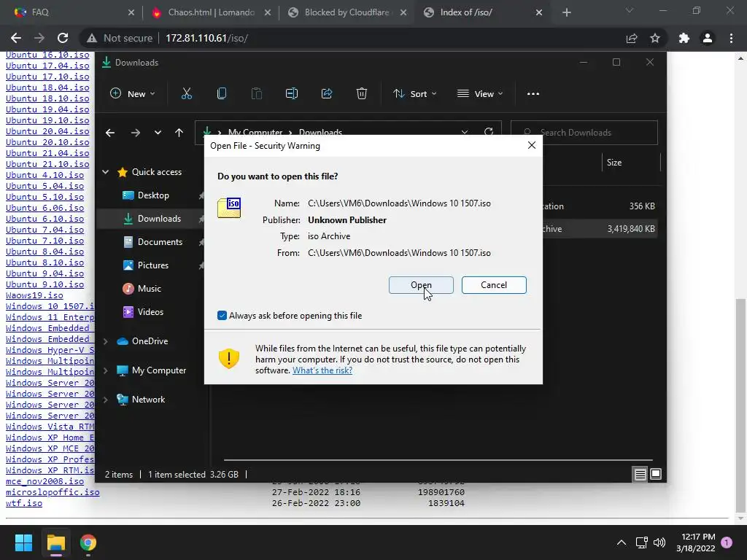Screen dimensions: 747x560
Task: Click the Delete trash icon in Explorer toolbar
Action: click(x=362, y=94)
